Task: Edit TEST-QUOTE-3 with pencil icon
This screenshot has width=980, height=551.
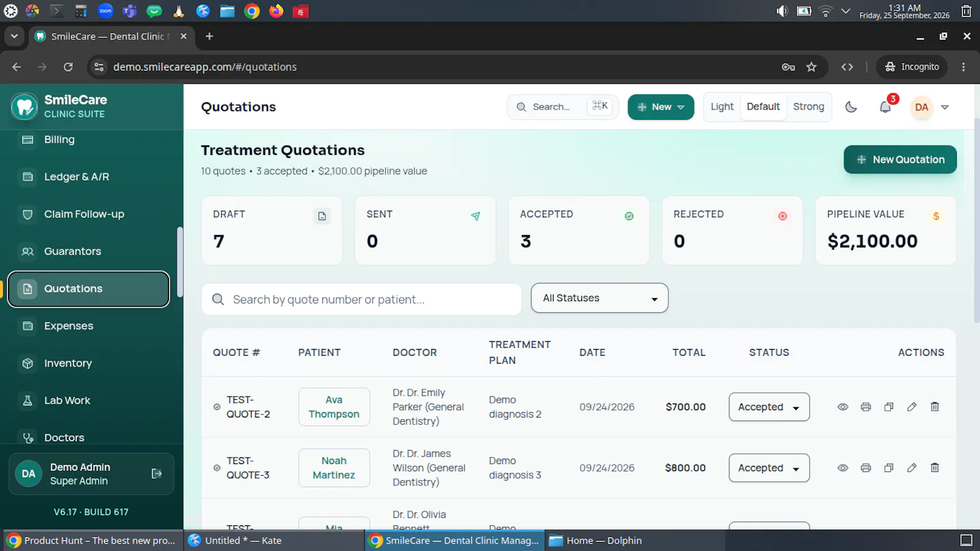Action: point(911,468)
